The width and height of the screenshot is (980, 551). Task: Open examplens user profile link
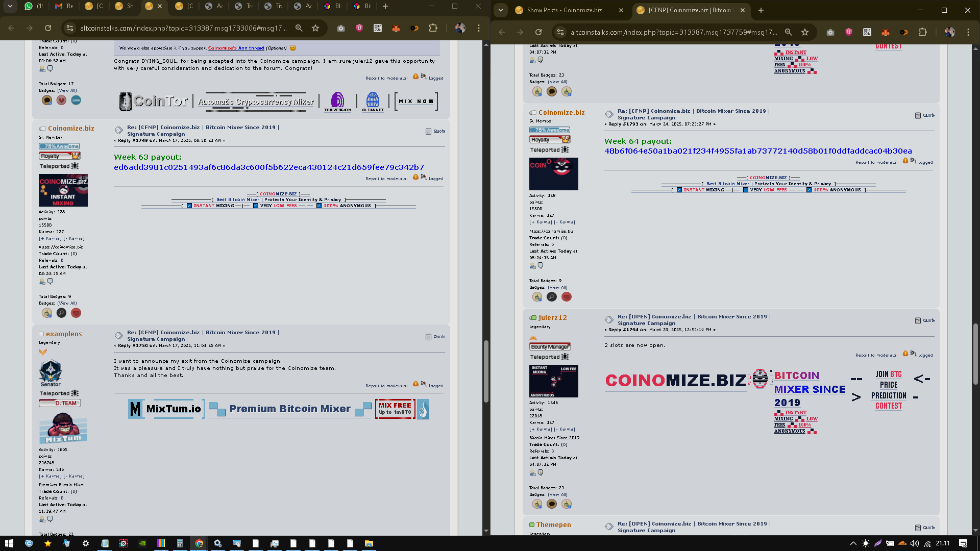click(x=64, y=334)
